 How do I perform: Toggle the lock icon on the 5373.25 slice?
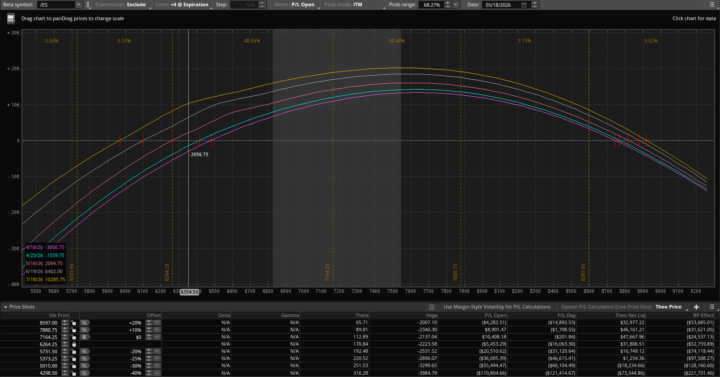tap(74, 359)
